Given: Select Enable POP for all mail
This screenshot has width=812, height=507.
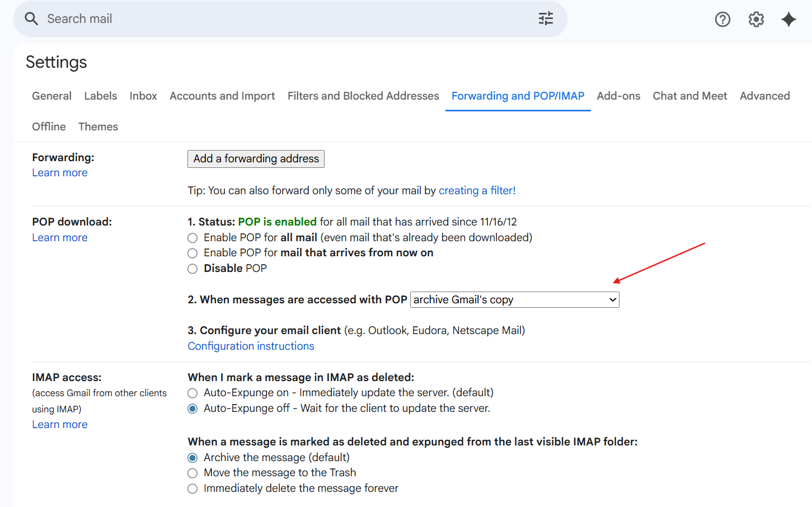Looking at the screenshot, I should coord(193,238).
